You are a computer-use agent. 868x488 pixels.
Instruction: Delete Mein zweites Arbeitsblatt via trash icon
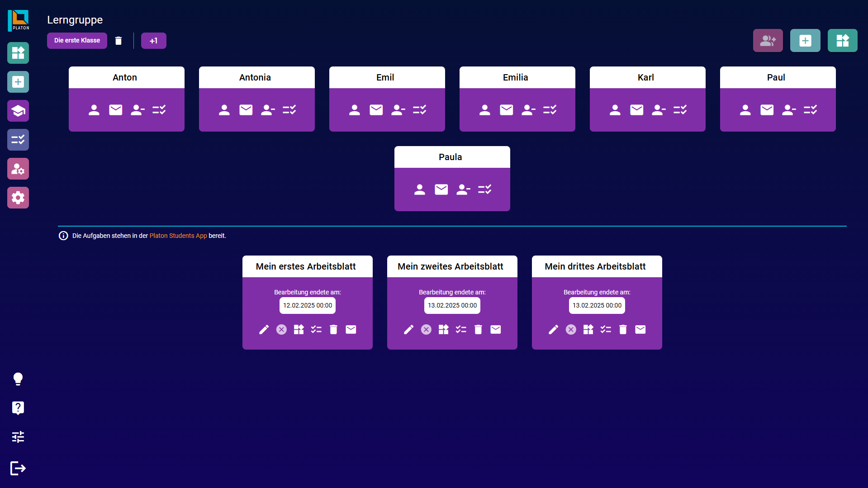point(478,330)
